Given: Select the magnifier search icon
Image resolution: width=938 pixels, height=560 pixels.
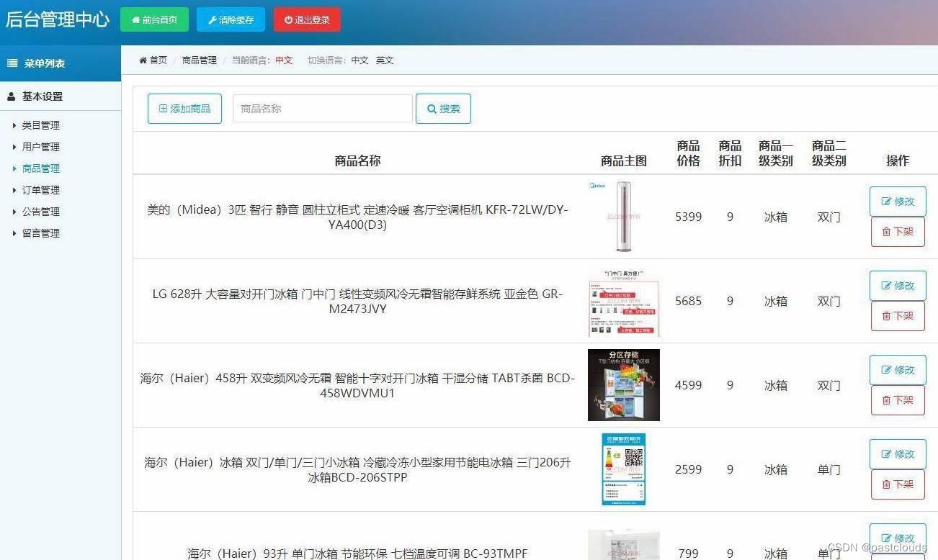Looking at the screenshot, I should tap(430, 109).
